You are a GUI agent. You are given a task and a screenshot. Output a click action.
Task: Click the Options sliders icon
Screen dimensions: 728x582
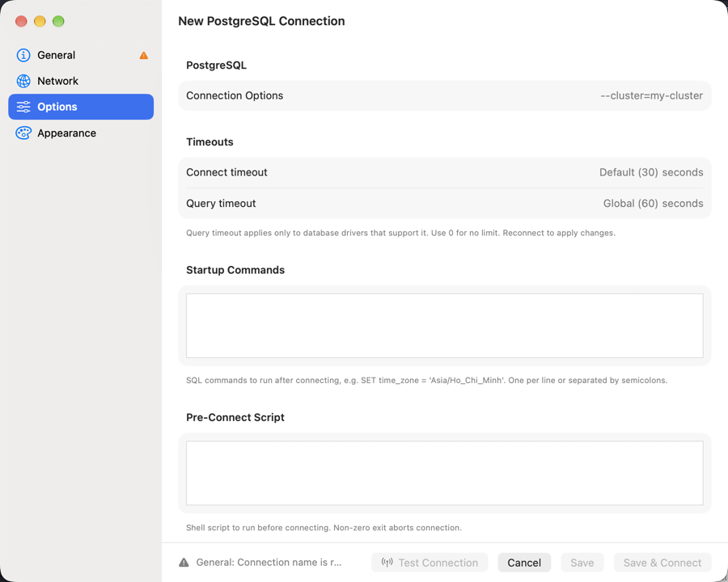click(x=23, y=107)
